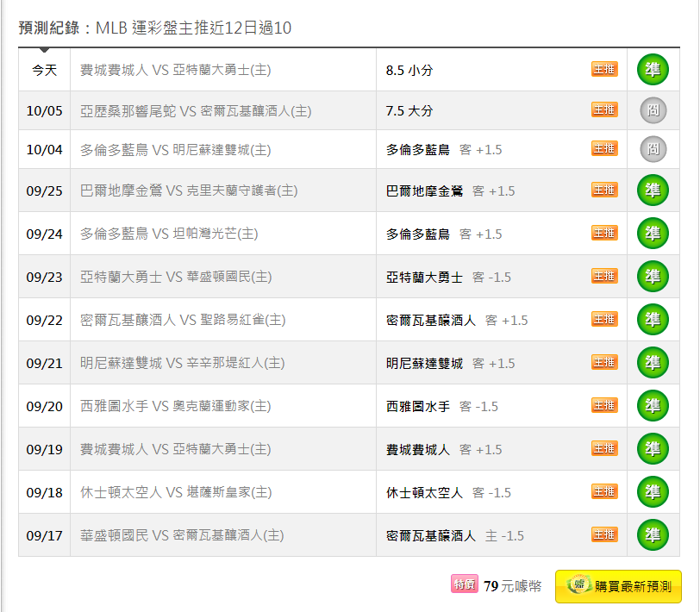700x612 pixels.
Task: Click the pick 明尼蘇達雙城 客 +1.5
Action: tap(451, 364)
